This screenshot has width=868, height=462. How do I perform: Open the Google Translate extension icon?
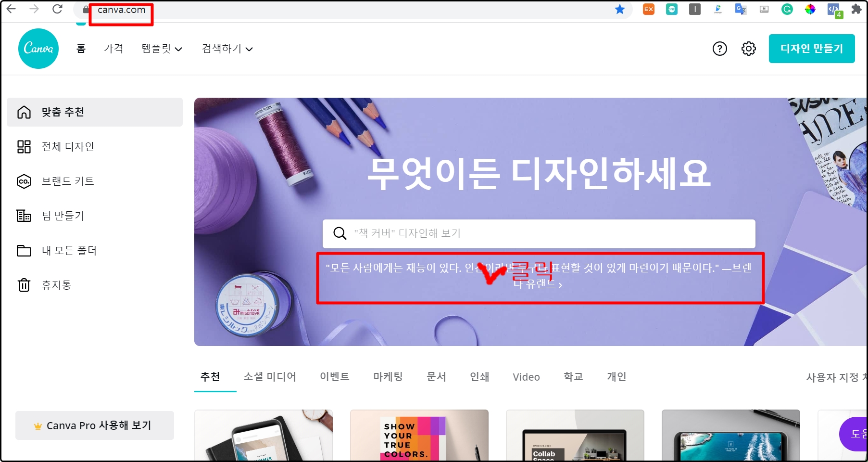point(741,9)
